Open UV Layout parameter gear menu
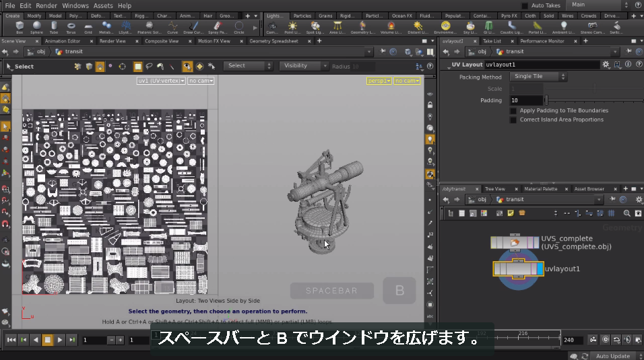 click(606, 65)
